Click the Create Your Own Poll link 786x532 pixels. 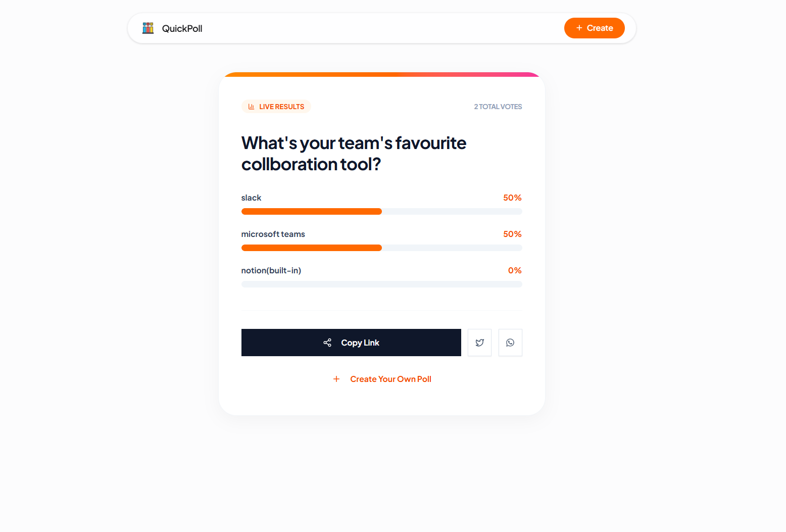390,379
